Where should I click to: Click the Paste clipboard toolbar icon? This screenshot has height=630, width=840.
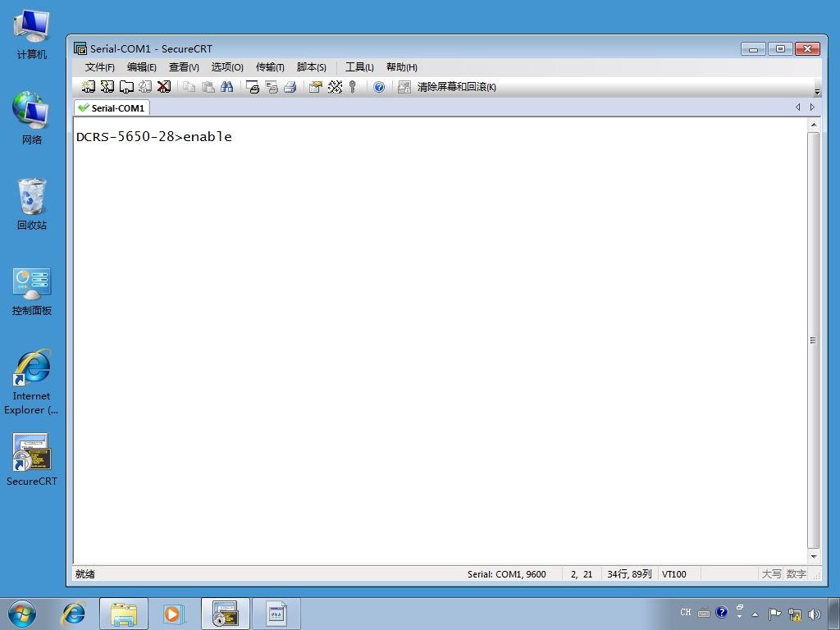208,87
